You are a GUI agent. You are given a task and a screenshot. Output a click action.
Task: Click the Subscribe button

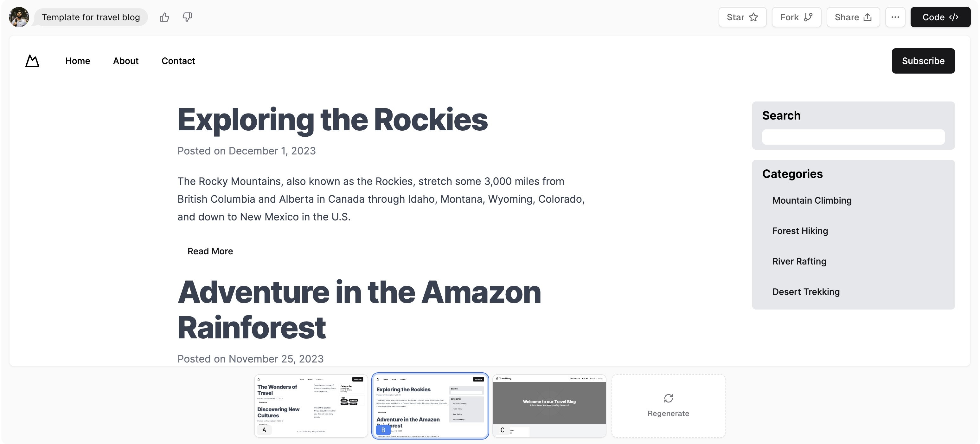click(923, 61)
